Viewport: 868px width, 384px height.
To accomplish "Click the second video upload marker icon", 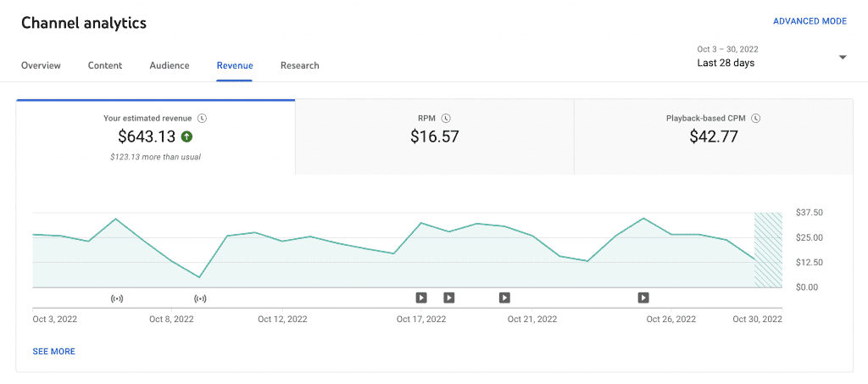I will [449, 298].
